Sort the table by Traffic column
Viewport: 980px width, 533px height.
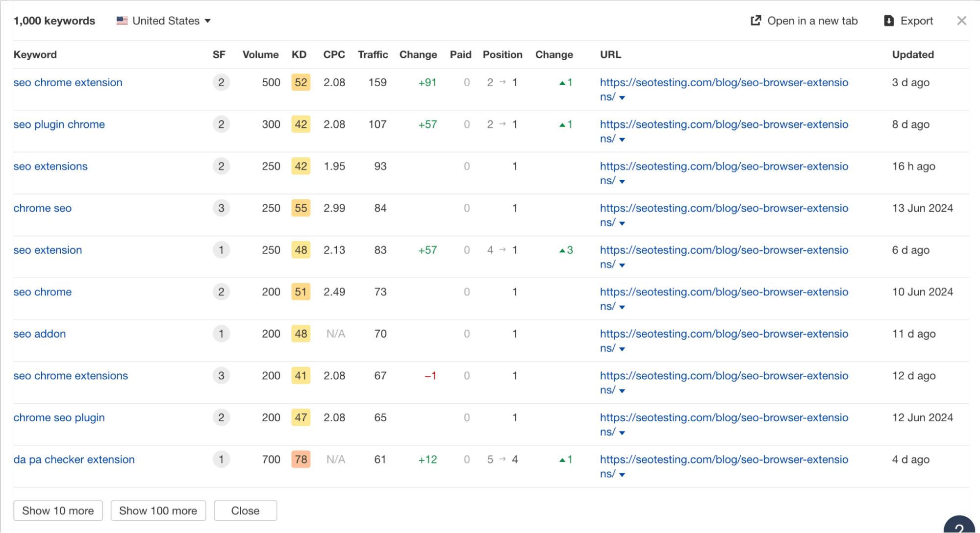point(373,54)
